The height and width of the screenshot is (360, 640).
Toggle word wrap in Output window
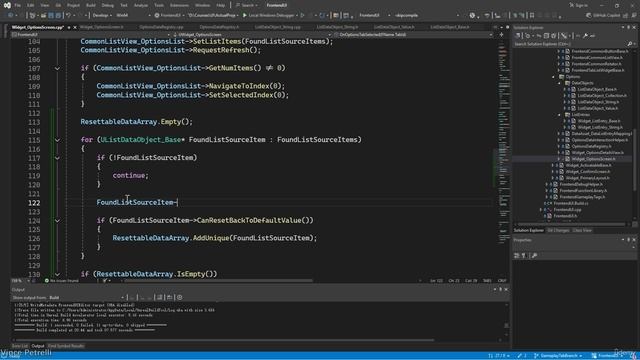169,298
